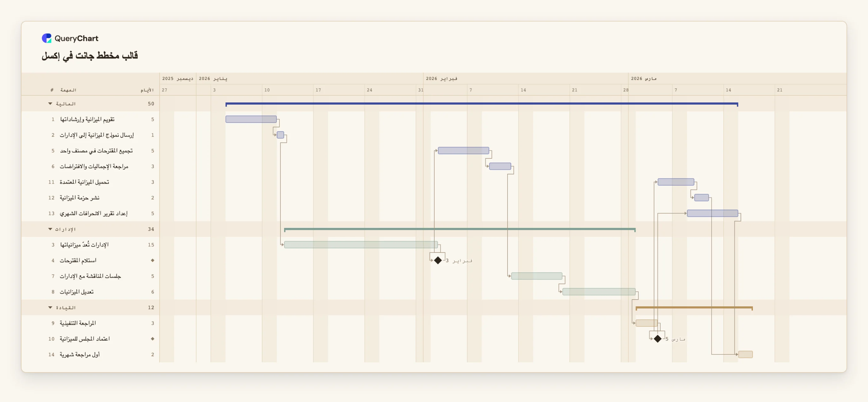Click the فبراير 2026 month header
Image resolution: width=868 pixels, height=402 pixels.
(441, 78)
